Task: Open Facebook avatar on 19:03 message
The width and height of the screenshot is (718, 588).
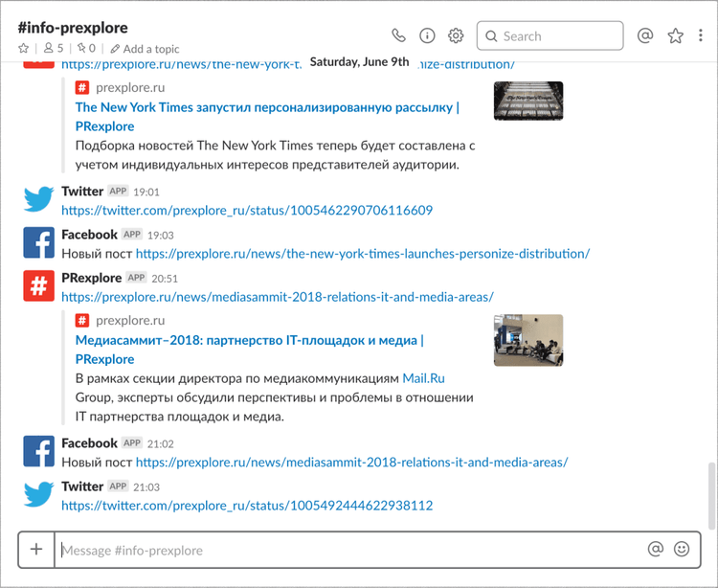Action: click(x=38, y=242)
